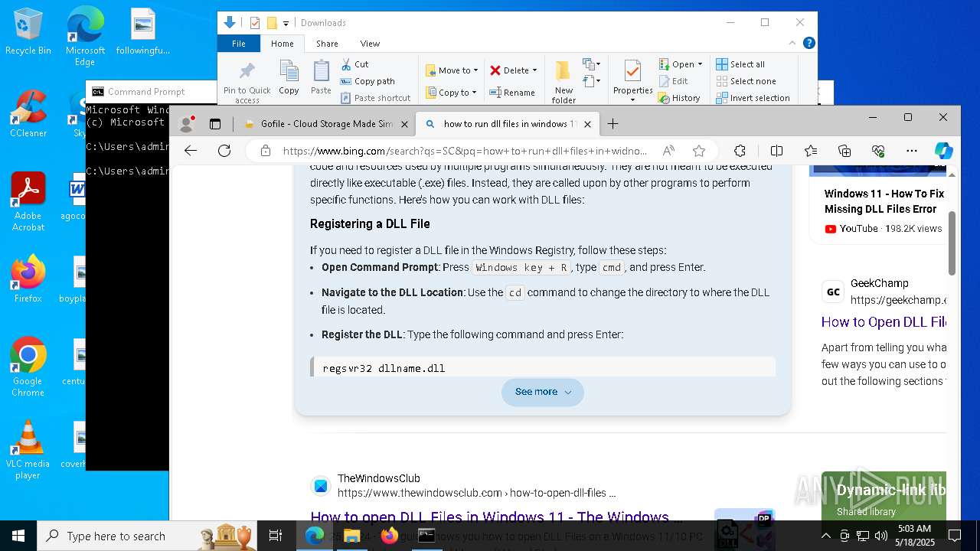Click Paste shortcut in Explorer ribbon
The width and height of the screenshot is (980, 551).
(x=375, y=98)
